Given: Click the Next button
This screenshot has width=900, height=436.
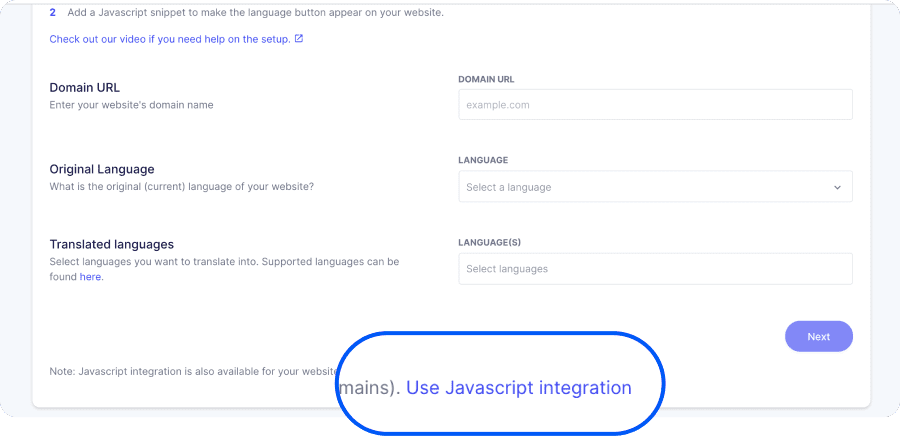Looking at the screenshot, I should [818, 336].
